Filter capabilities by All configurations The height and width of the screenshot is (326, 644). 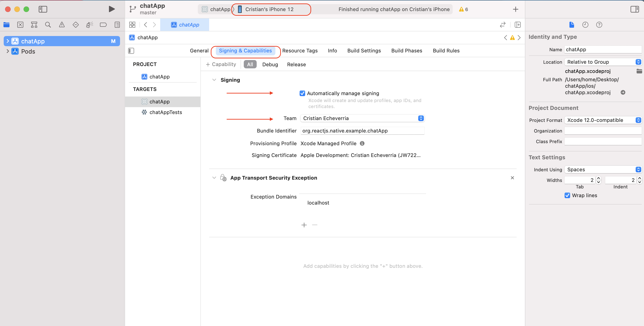coord(250,64)
